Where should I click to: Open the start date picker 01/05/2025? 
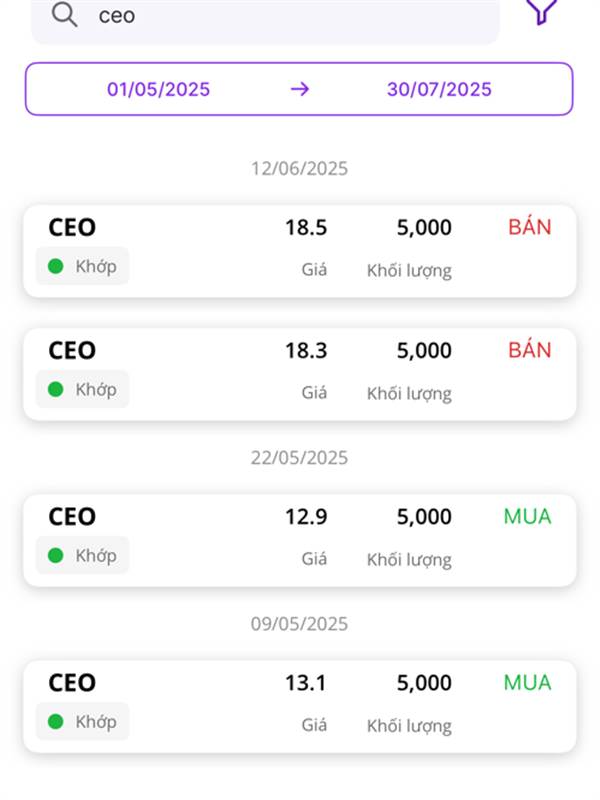pyautogui.click(x=159, y=89)
